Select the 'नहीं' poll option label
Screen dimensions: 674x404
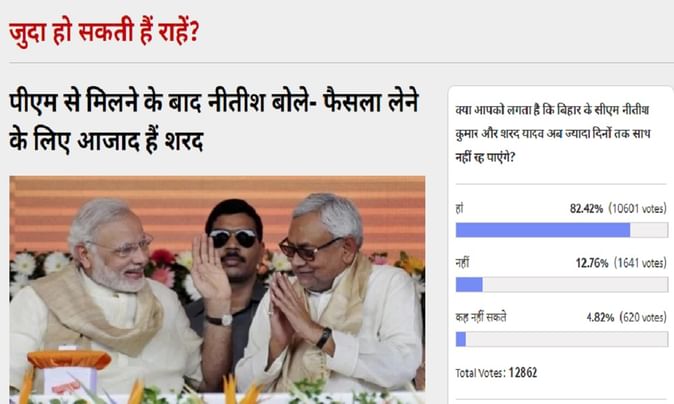pyautogui.click(x=463, y=263)
